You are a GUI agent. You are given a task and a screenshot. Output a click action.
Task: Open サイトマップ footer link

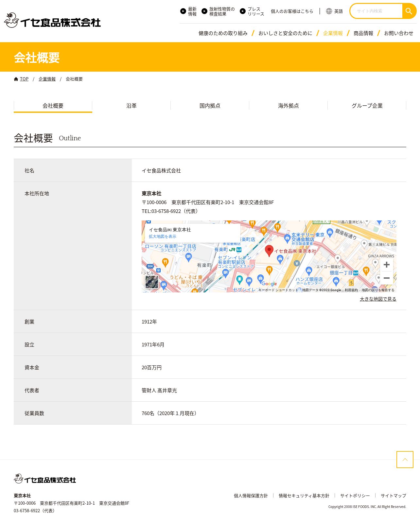click(x=394, y=496)
